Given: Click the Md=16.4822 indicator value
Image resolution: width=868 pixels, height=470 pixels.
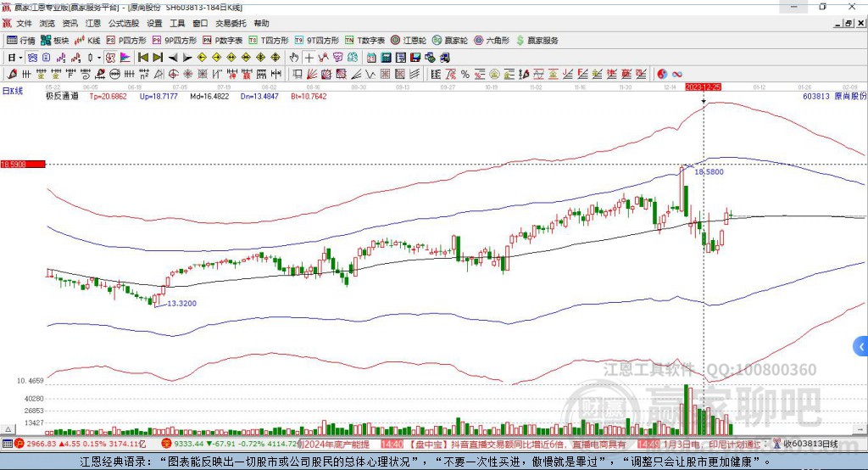Looking at the screenshot, I should click(209, 97).
